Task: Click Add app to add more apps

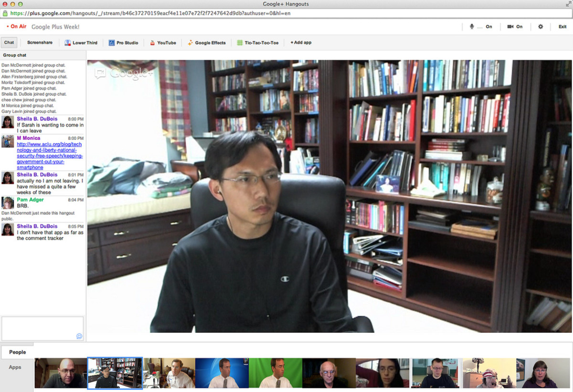Action: point(301,42)
